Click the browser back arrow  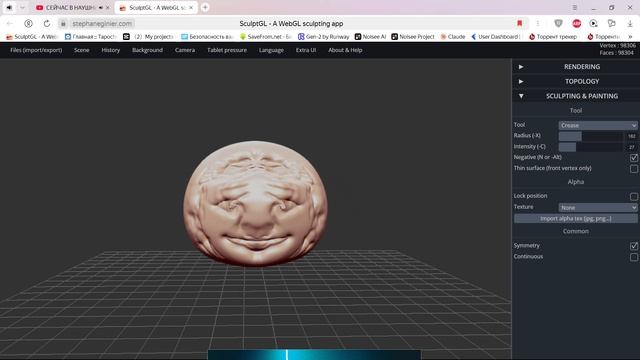pyautogui.click(x=9, y=23)
